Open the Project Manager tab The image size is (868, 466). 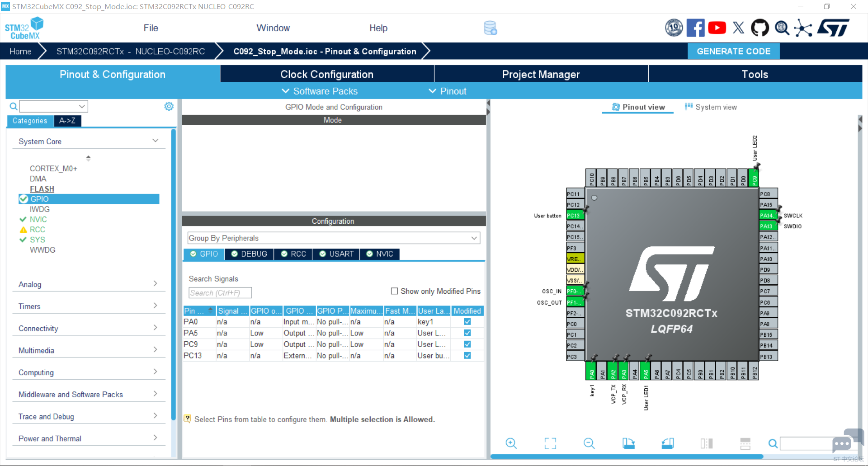541,74
